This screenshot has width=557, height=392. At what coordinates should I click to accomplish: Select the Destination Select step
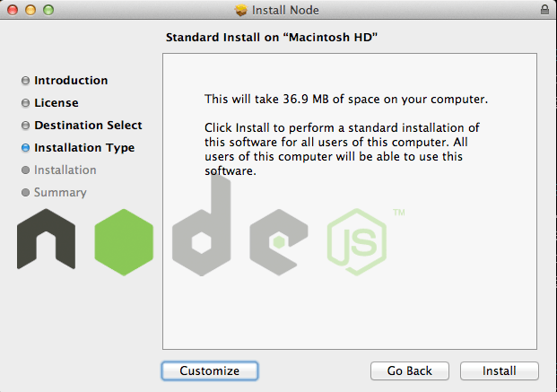point(88,125)
